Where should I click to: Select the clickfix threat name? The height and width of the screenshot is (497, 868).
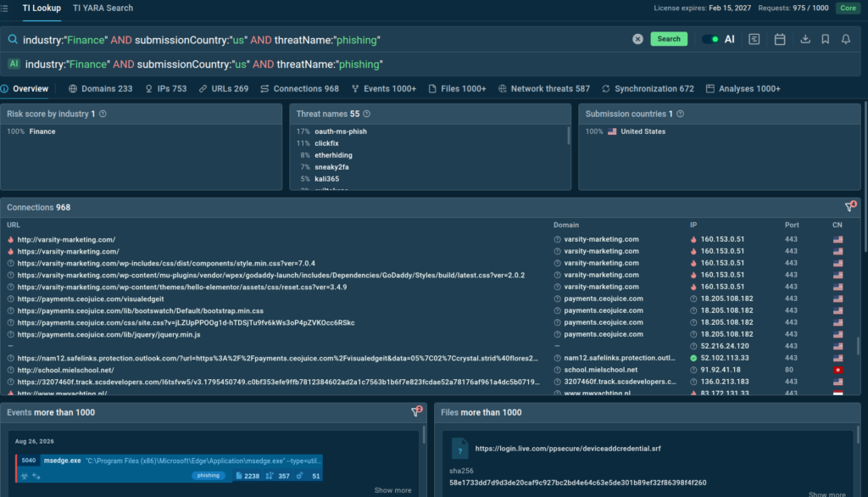pyautogui.click(x=326, y=143)
